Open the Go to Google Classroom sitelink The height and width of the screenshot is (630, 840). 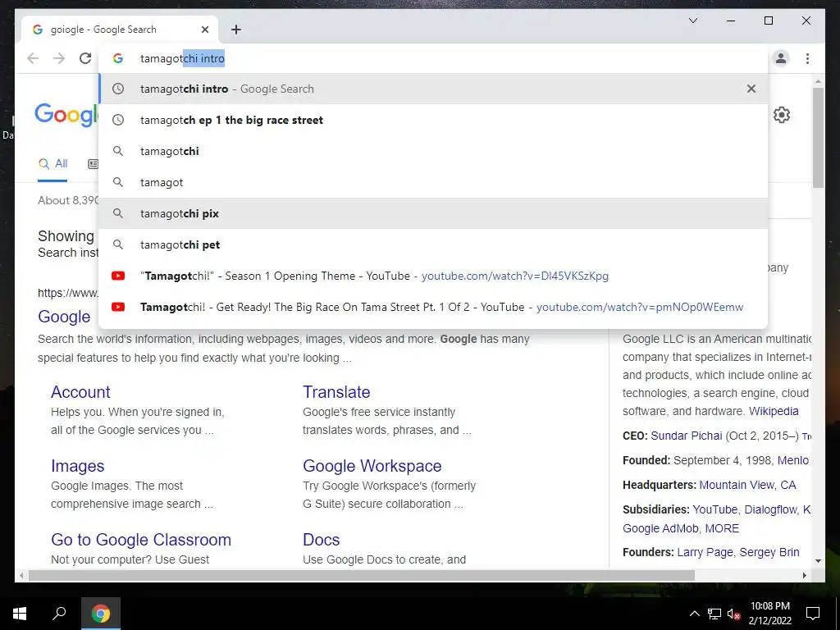[141, 540]
